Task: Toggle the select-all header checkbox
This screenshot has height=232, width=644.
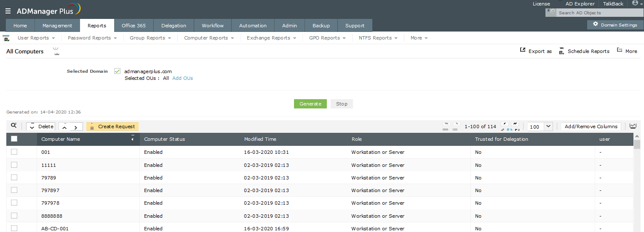Action: [x=14, y=139]
